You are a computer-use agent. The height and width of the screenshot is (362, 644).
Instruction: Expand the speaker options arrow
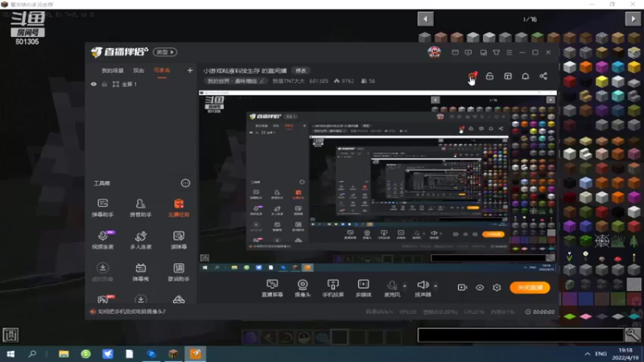click(x=436, y=286)
